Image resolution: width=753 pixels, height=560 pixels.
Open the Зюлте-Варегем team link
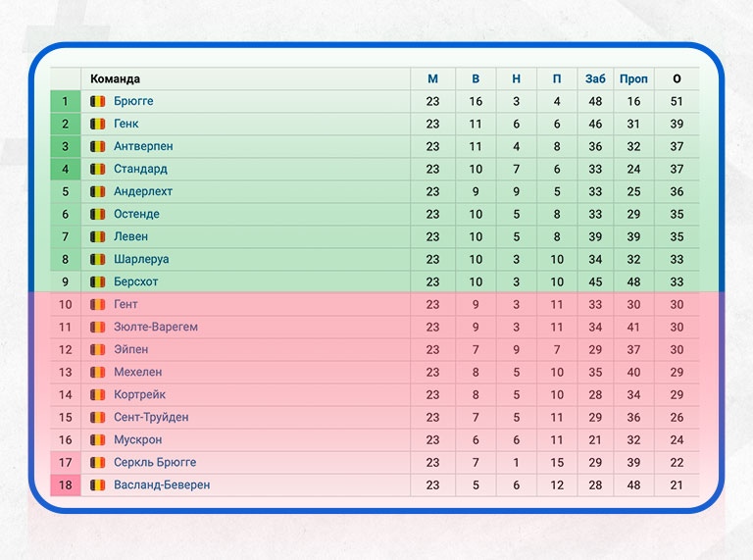coord(155,327)
